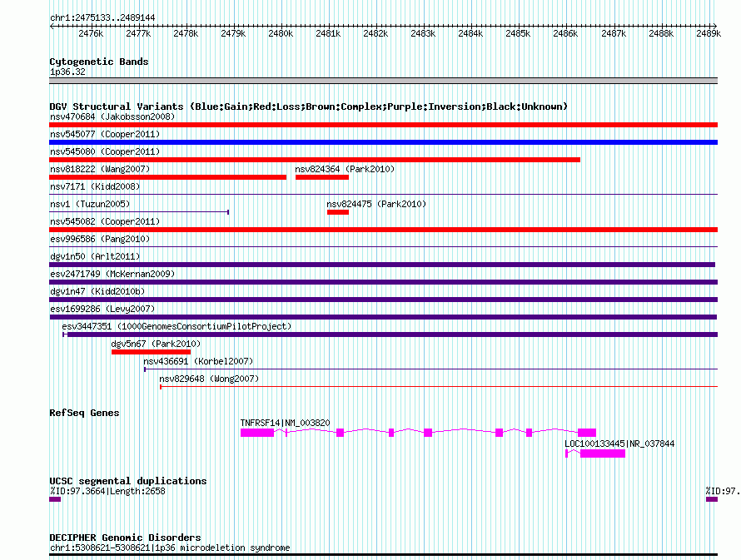Click the 2489k ruler tick label
The image size is (741, 560).
click(709, 33)
